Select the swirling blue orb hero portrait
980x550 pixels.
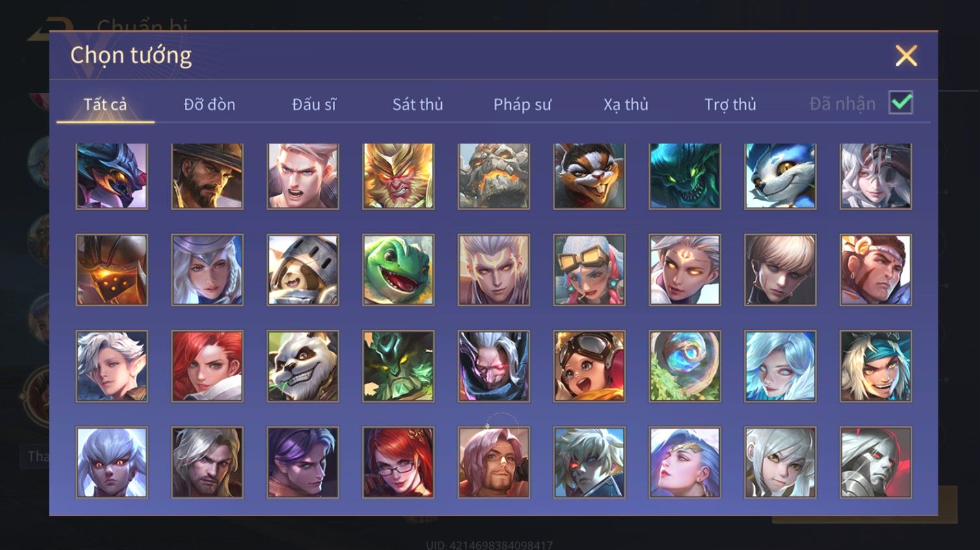click(685, 366)
